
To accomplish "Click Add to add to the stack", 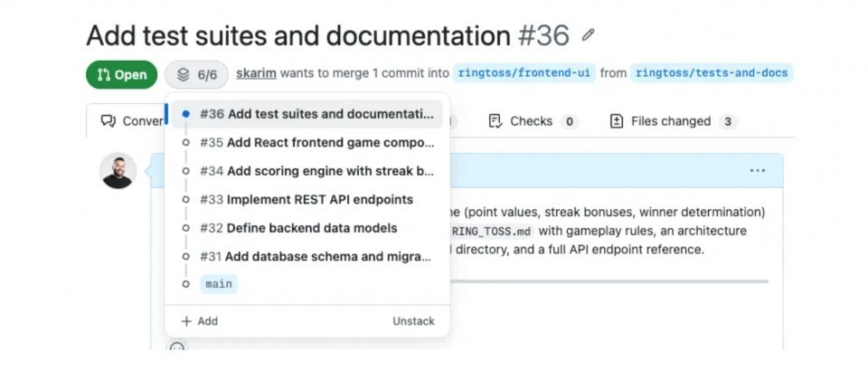I will [199, 321].
